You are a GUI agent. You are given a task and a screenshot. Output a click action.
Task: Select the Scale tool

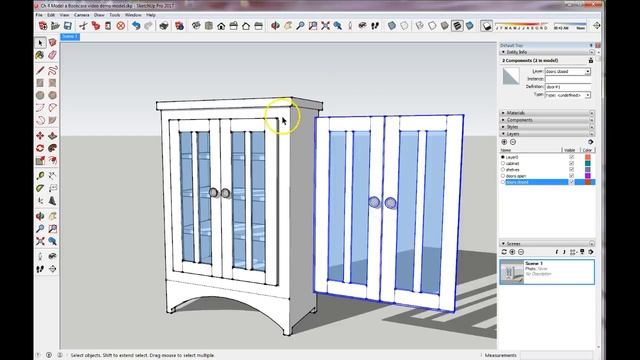[40, 160]
